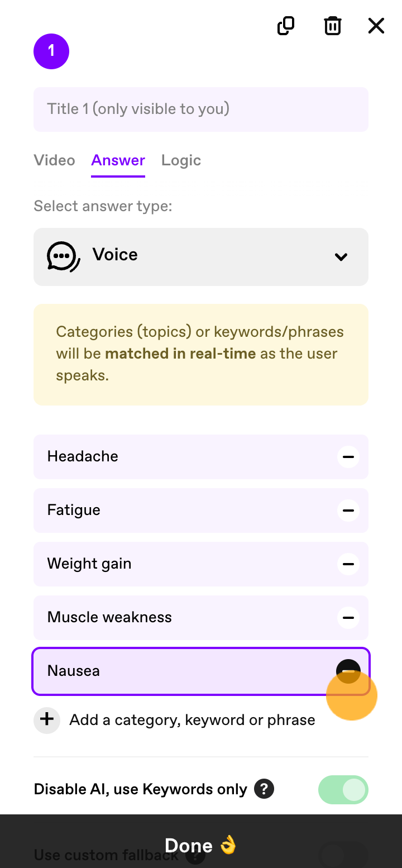Toggle the Use custom fallback switch
This screenshot has width=402, height=868.
[343, 855]
